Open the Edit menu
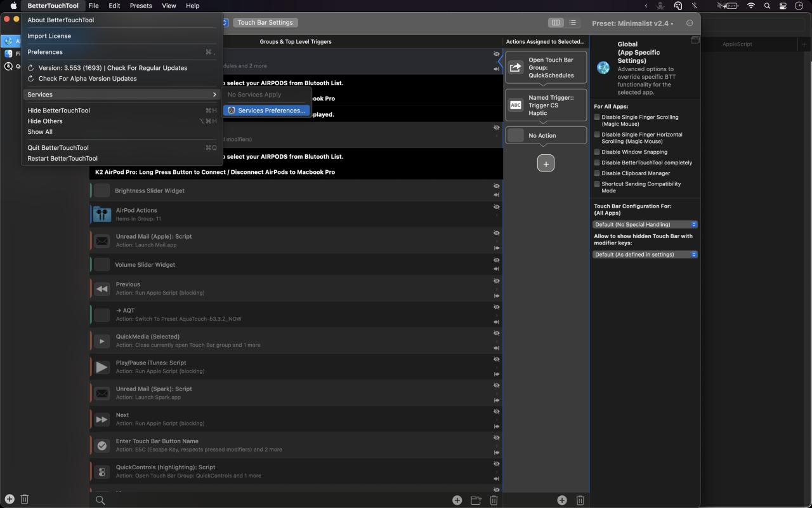This screenshot has height=508, width=812. pos(114,6)
